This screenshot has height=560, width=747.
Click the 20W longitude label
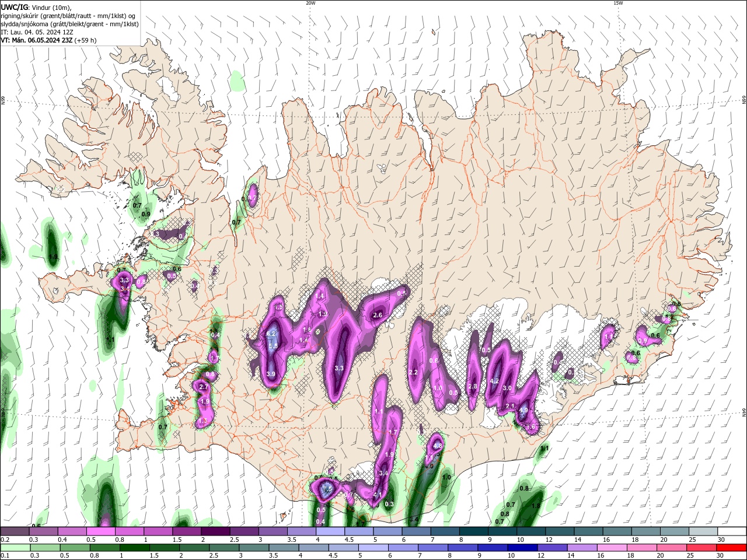pyautogui.click(x=310, y=3)
